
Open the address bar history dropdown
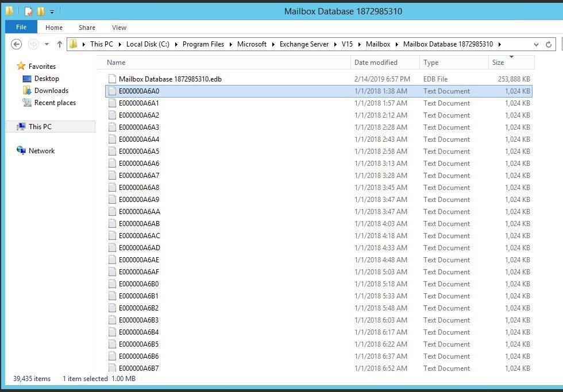[x=536, y=44]
